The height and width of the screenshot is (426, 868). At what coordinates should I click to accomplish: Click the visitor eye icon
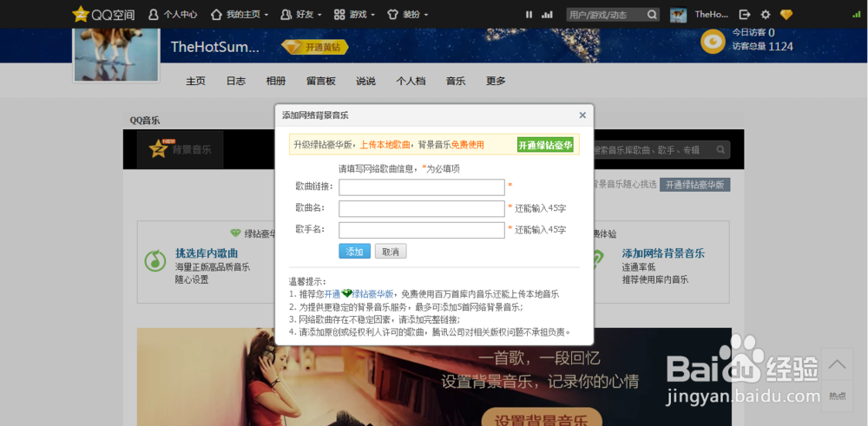pyautogui.click(x=713, y=42)
